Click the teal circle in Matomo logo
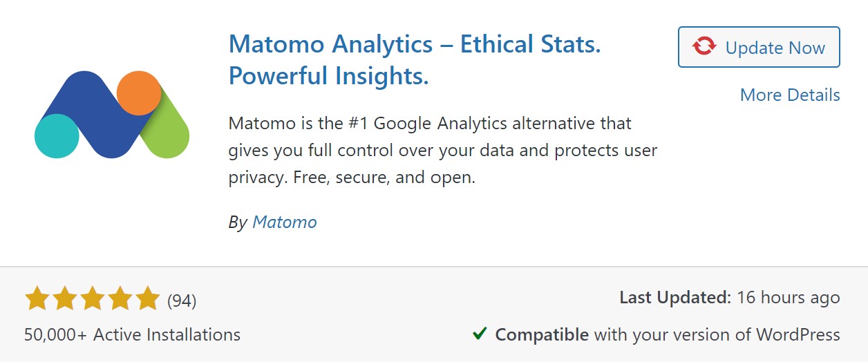Viewport: 868px width, 362px height. click(x=57, y=136)
